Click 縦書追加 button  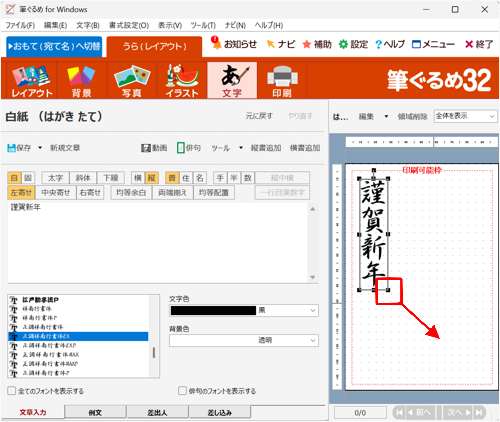[266, 148]
